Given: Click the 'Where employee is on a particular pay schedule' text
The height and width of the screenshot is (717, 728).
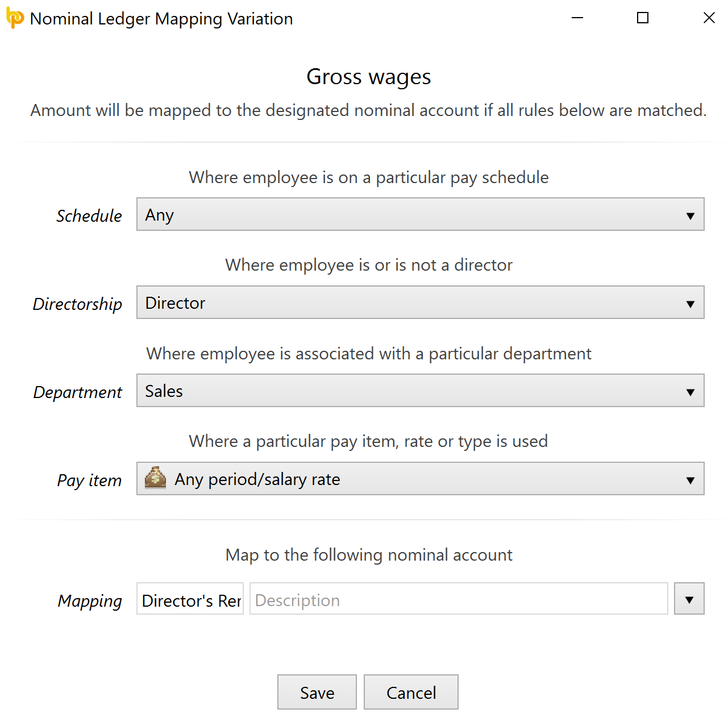Looking at the screenshot, I should pyautogui.click(x=369, y=177).
